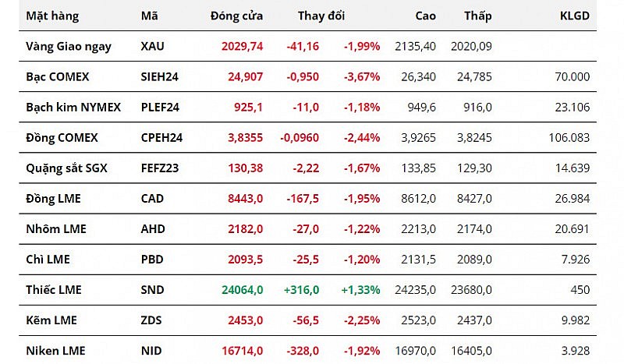Open the "Vàng Giao ngay" row name
This screenshot has width=624, height=364.
(x=69, y=46)
